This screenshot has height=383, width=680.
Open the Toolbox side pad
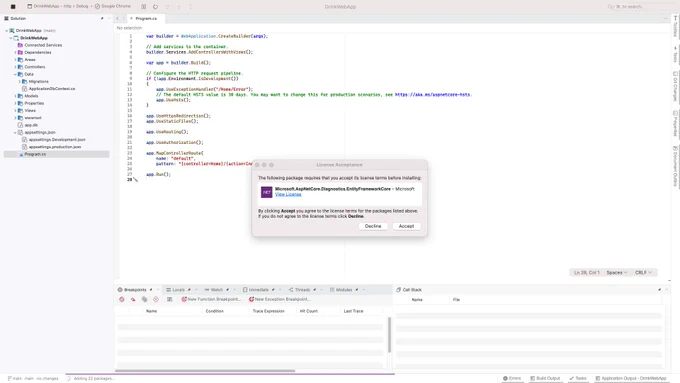675,26
